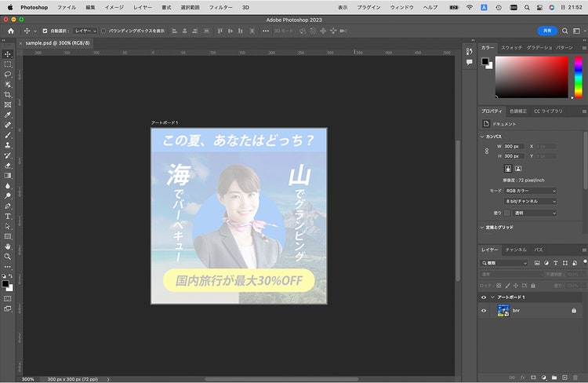Toggle the type layer filter icon

(x=556, y=263)
